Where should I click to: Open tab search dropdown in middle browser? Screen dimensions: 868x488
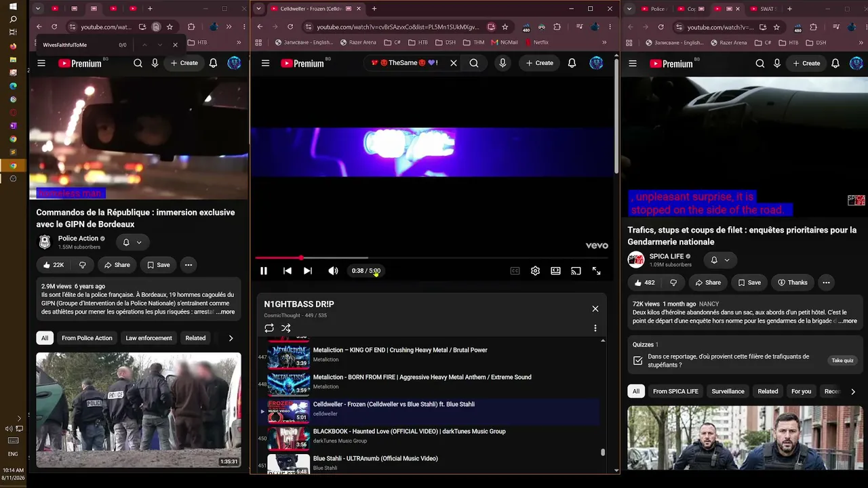(x=258, y=9)
